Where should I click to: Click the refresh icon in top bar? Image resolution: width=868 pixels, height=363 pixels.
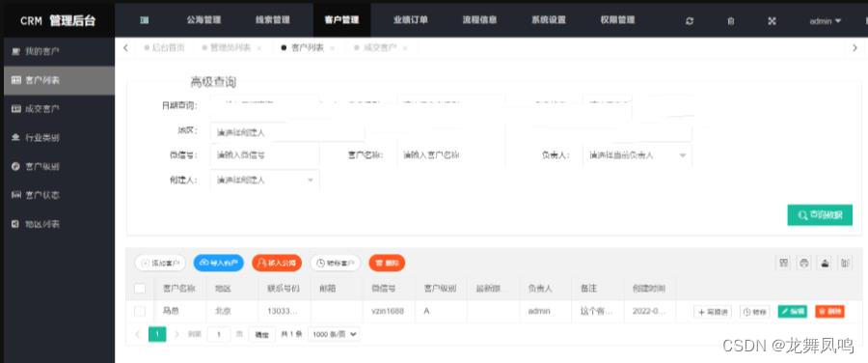click(690, 20)
